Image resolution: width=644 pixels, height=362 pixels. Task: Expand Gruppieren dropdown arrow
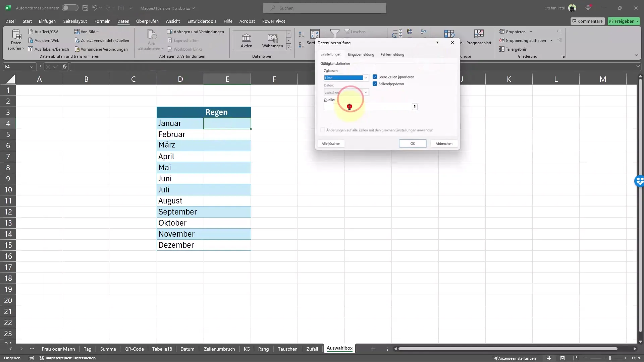pos(531,32)
